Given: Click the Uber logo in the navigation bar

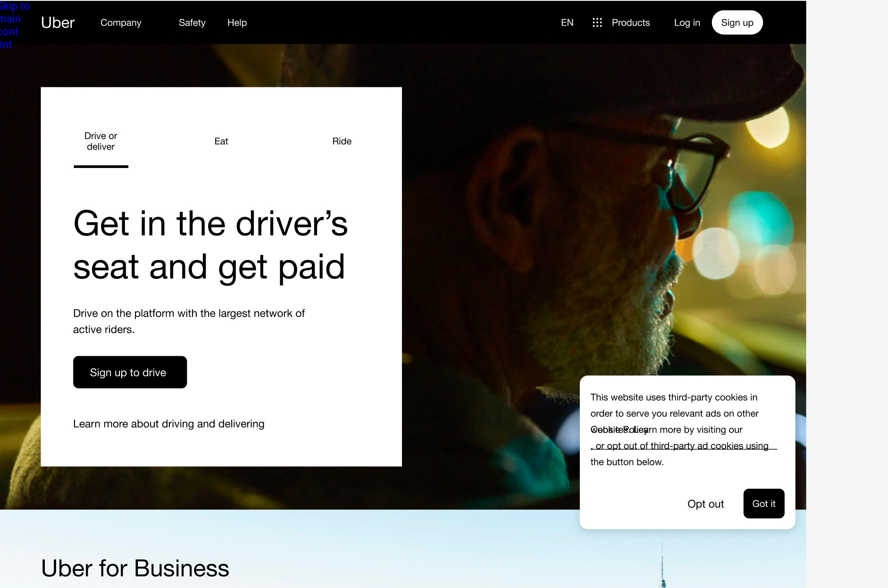Looking at the screenshot, I should pyautogui.click(x=58, y=22).
